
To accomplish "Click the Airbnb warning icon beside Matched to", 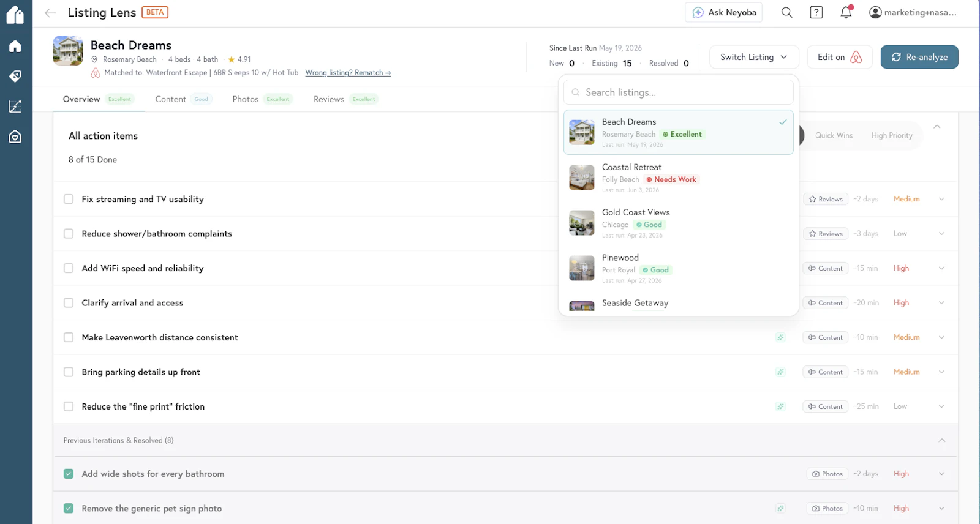I will tap(96, 73).
